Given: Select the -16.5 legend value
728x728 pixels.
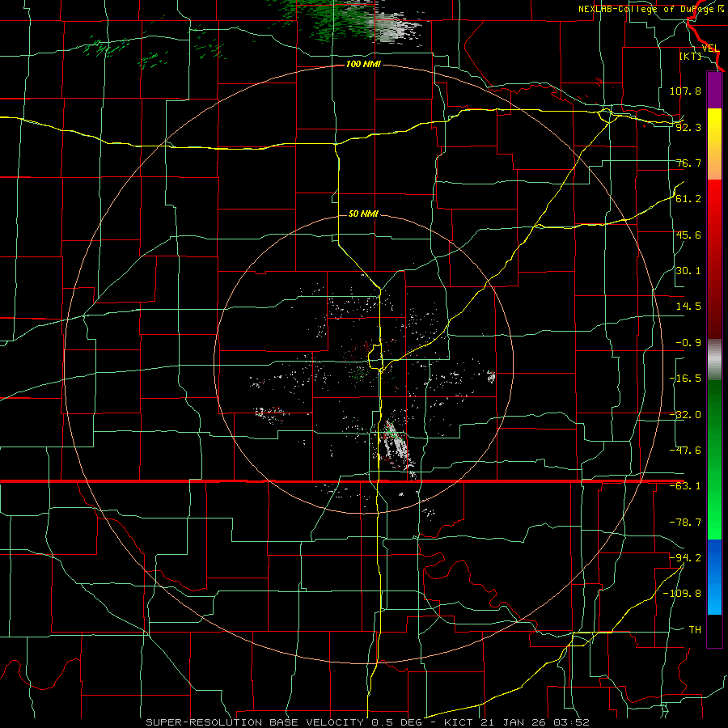Looking at the screenshot, I should pyautogui.click(x=685, y=379).
